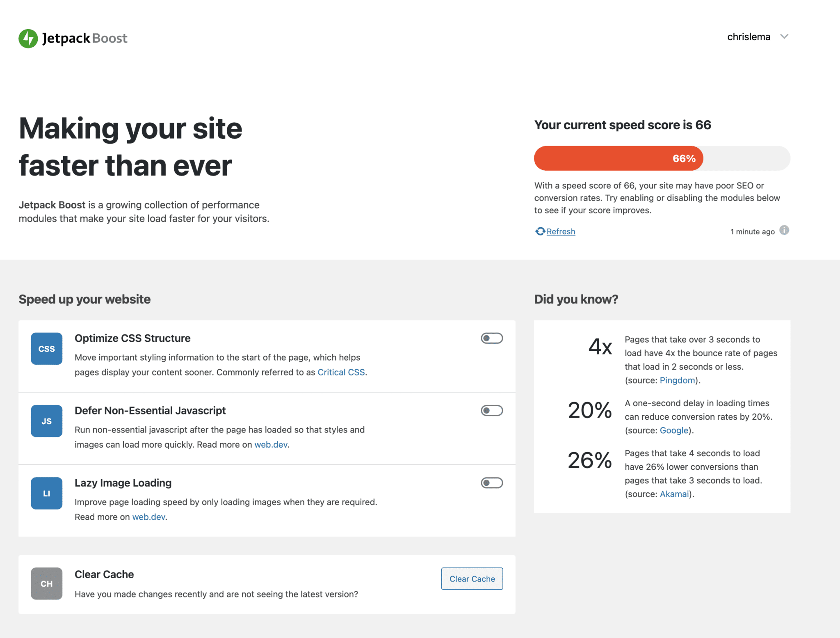Screen dimensions: 840x638
Task: Click the info icon beside '1 minute ago'
Action: [x=784, y=231]
